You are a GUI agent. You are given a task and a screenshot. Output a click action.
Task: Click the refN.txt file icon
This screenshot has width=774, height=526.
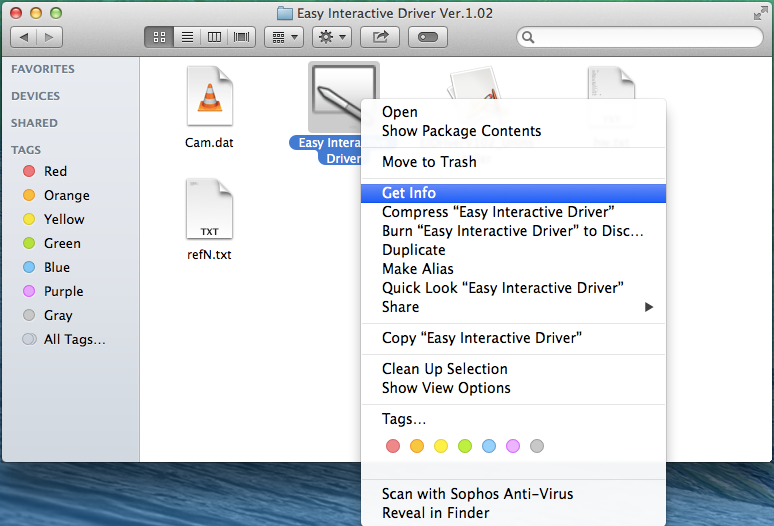point(209,210)
